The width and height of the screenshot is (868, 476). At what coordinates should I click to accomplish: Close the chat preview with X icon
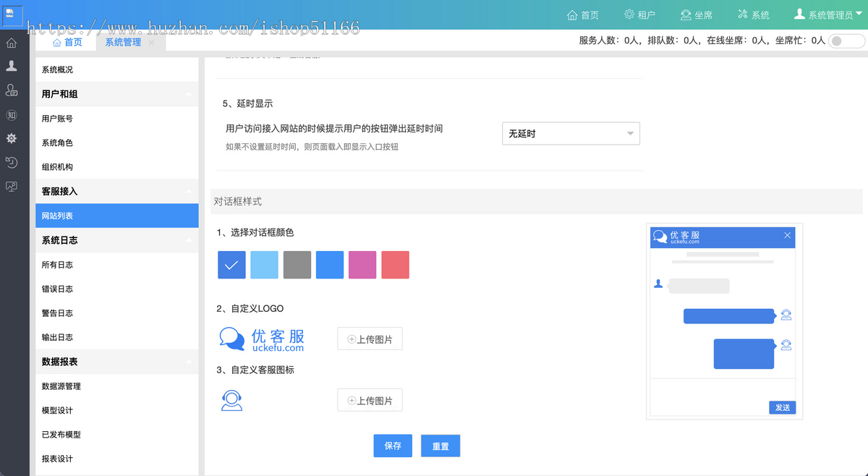pyautogui.click(x=788, y=236)
